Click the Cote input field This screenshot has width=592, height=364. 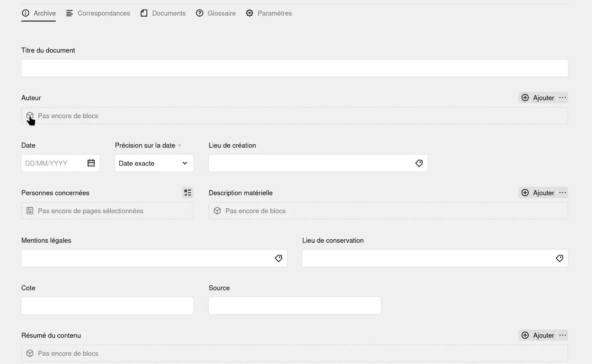(107, 305)
